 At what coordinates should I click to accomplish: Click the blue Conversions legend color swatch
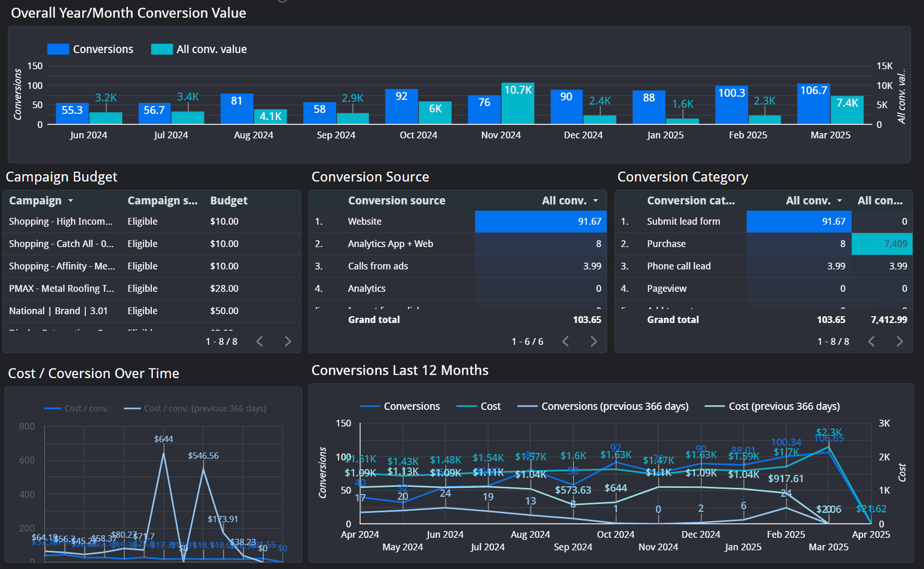coord(57,48)
